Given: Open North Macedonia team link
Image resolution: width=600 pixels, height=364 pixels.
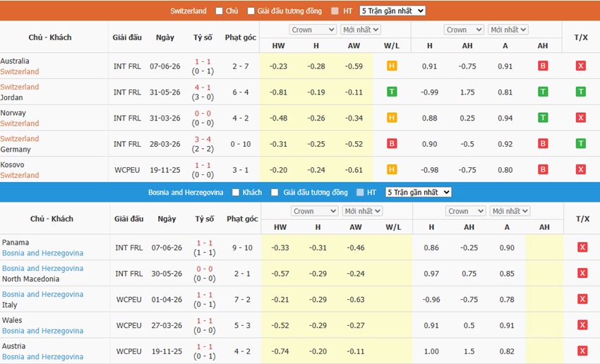Looking at the screenshot, I should click(30, 279).
